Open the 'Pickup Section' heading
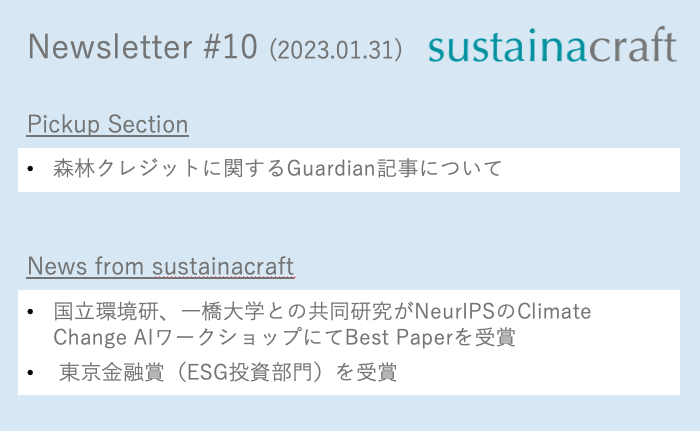 pyautogui.click(x=108, y=125)
